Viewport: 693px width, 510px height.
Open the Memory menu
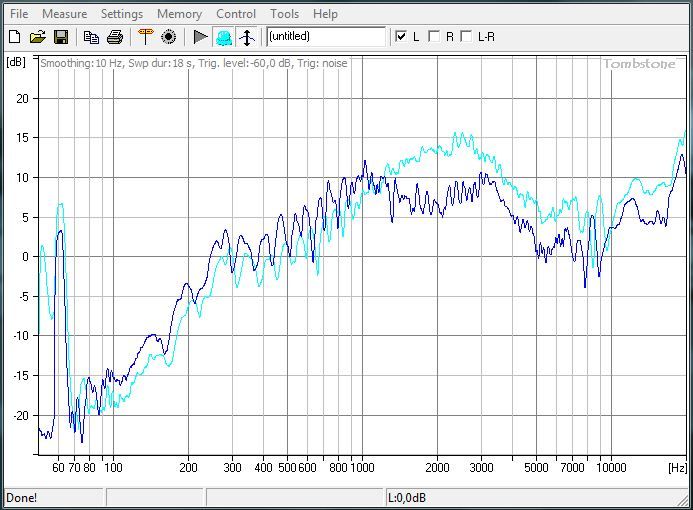179,14
